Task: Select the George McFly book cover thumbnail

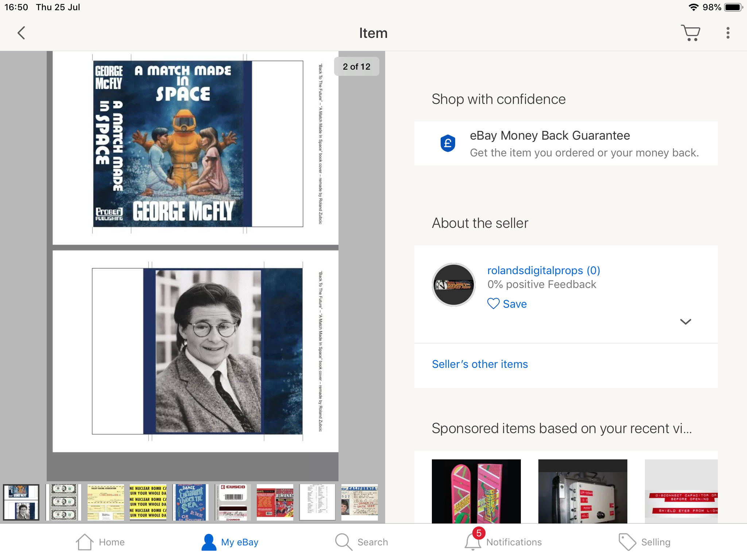Action: pyautogui.click(x=21, y=502)
